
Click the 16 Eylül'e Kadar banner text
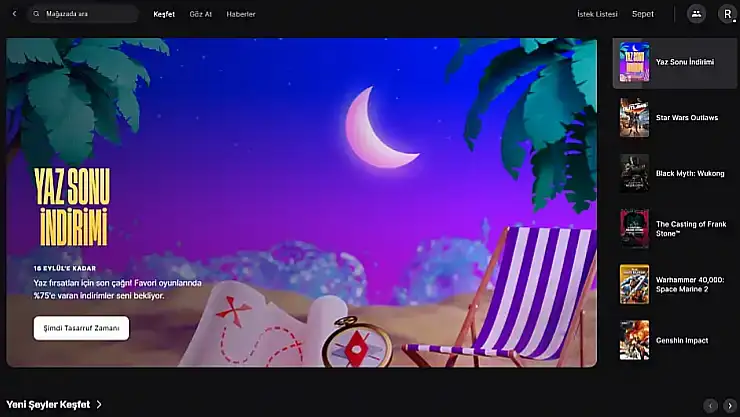(x=65, y=268)
